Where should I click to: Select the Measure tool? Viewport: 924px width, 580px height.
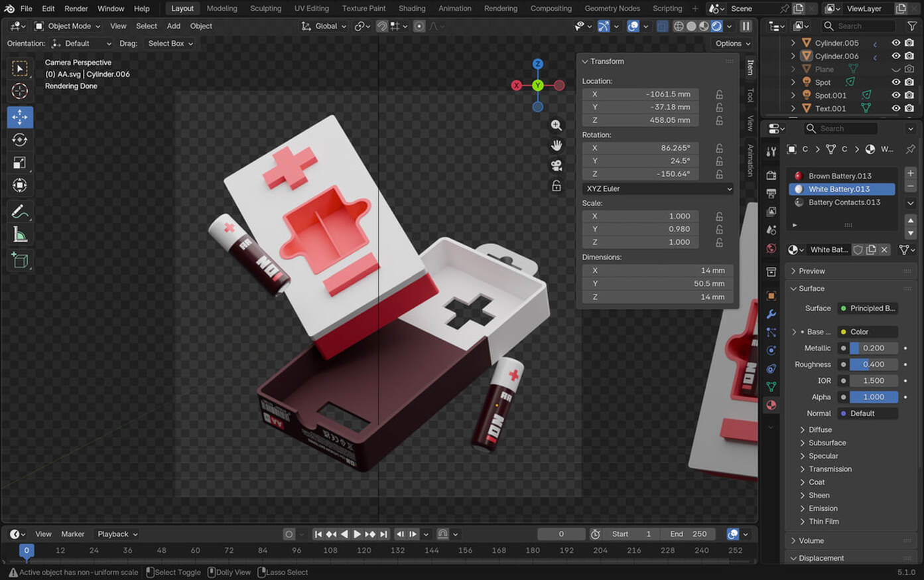20,235
